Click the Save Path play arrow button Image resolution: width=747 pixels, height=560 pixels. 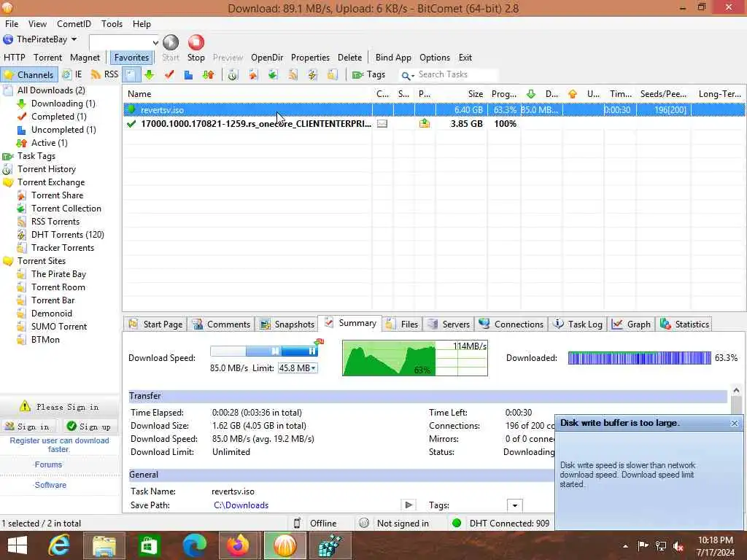coord(409,505)
